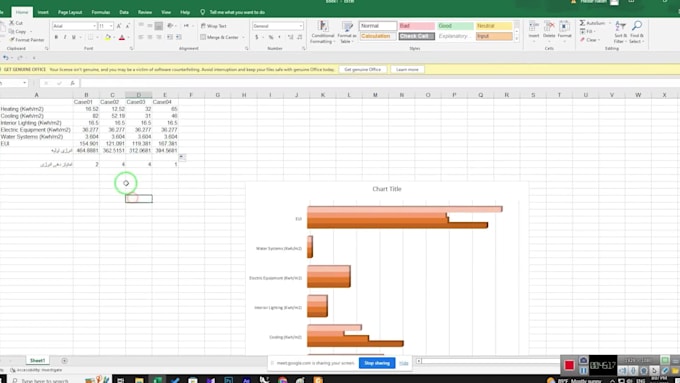Viewport: 680px width, 383px height.
Task: Apply the Good cell style
Action: (455, 26)
